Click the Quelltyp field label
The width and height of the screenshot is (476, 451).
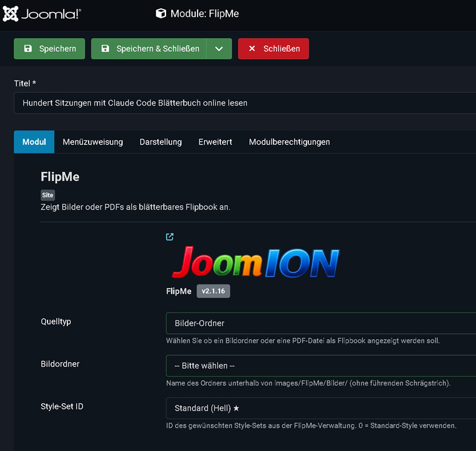[56, 322]
